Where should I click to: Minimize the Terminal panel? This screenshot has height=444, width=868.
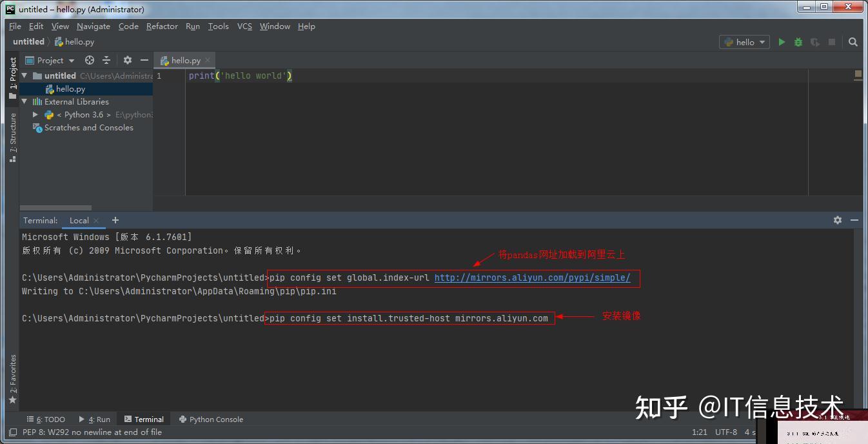point(854,220)
